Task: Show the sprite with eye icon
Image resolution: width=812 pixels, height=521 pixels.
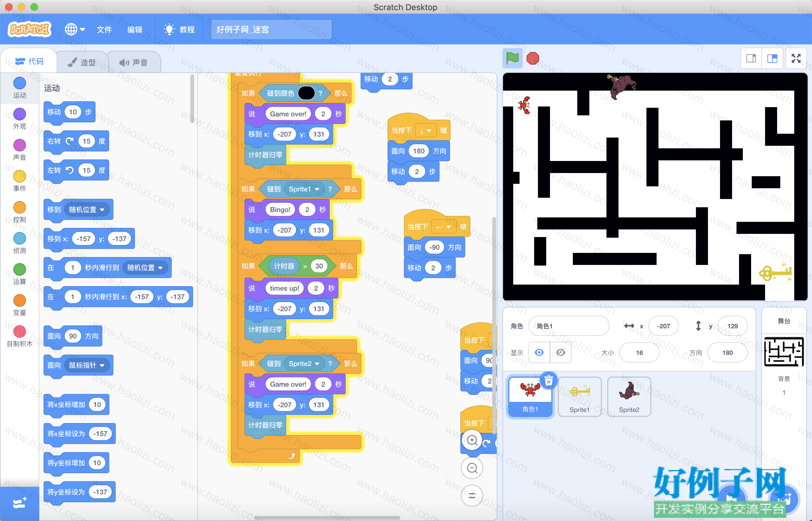Action: [539, 352]
